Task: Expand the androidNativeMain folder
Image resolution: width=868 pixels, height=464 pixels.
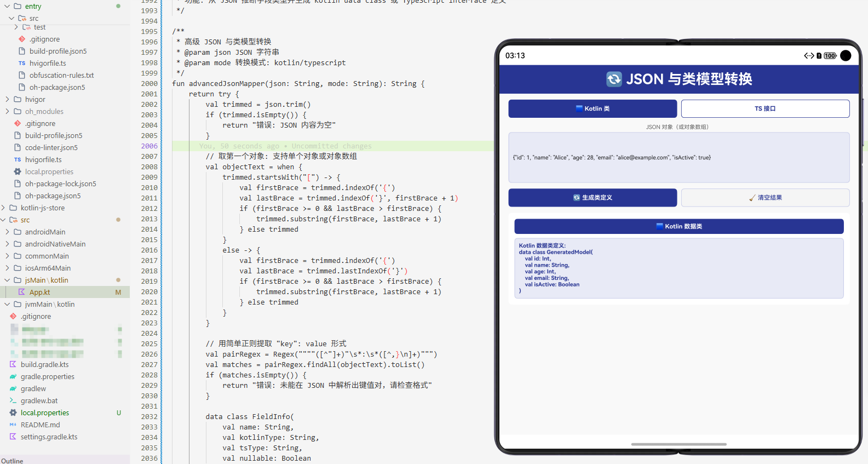Action: click(7, 244)
